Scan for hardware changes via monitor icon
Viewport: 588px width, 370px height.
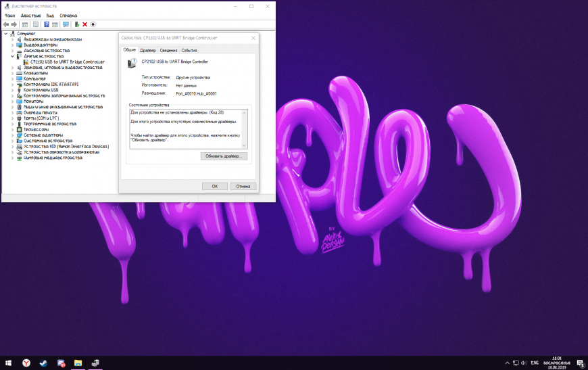[66, 24]
